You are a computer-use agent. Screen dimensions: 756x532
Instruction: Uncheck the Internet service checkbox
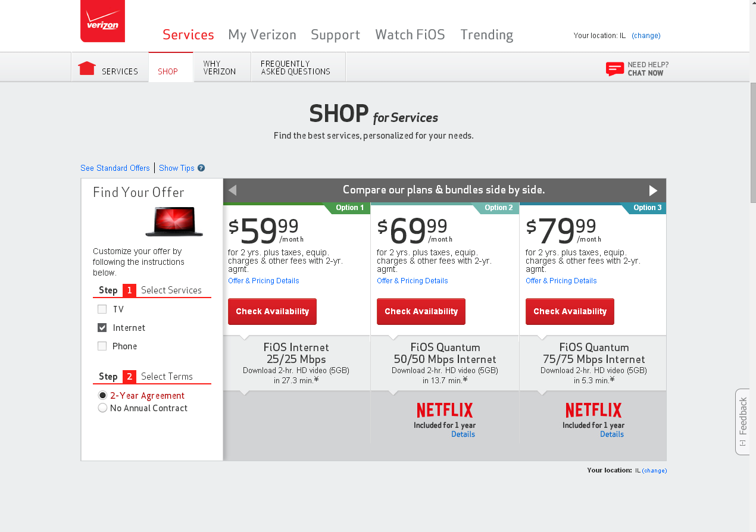click(102, 328)
